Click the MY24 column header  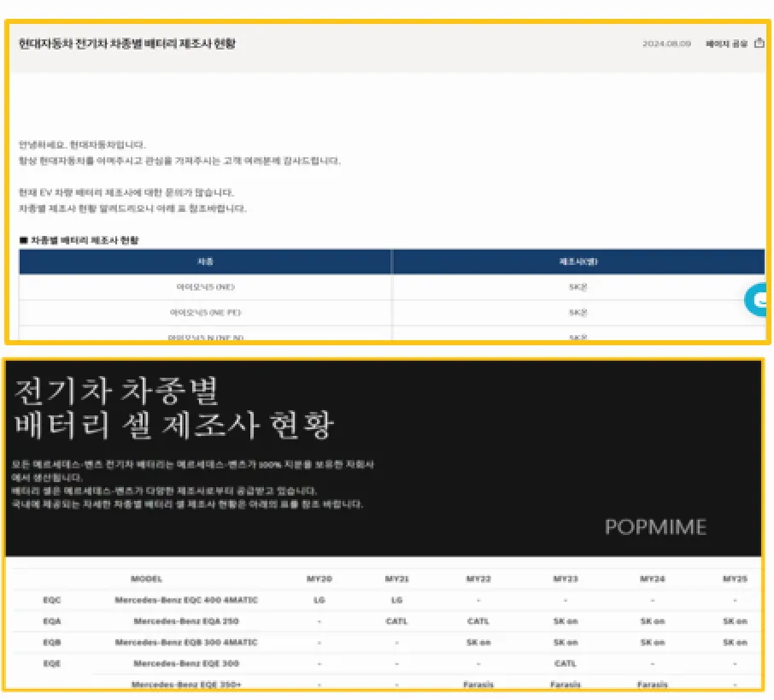(652, 579)
